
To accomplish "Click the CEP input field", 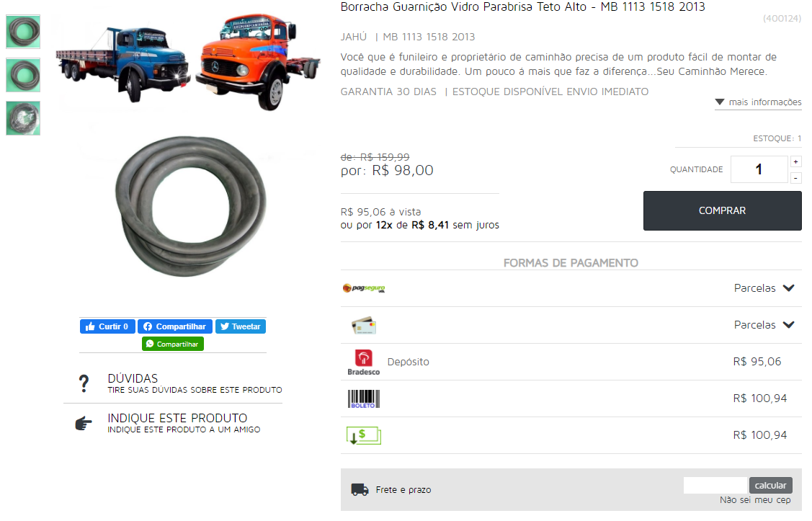I will click(715, 485).
